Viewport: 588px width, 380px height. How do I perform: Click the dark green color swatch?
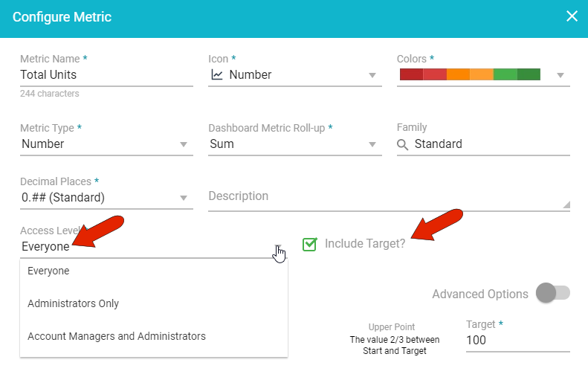click(529, 74)
